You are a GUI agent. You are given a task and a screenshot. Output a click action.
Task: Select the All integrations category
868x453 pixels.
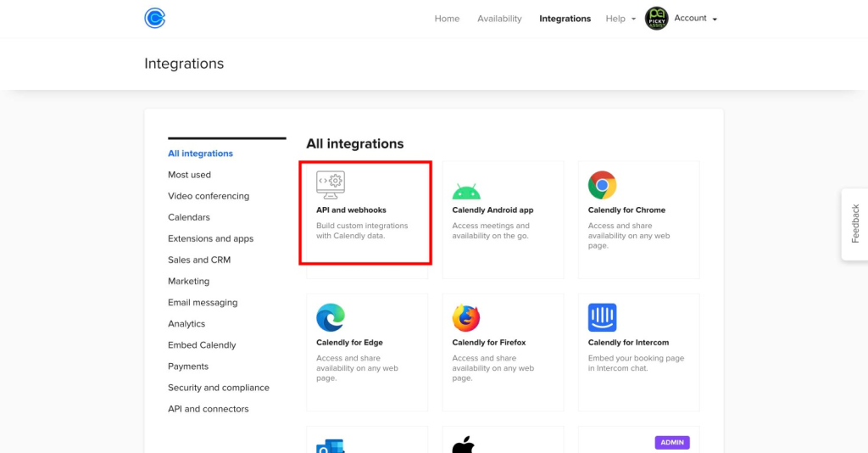coord(200,154)
